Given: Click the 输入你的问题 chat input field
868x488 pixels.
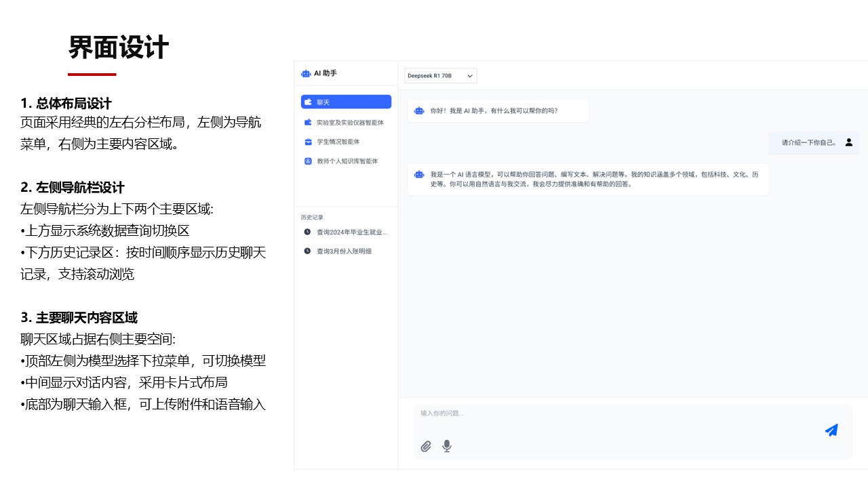Looking at the screenshot, I should 610,413.
